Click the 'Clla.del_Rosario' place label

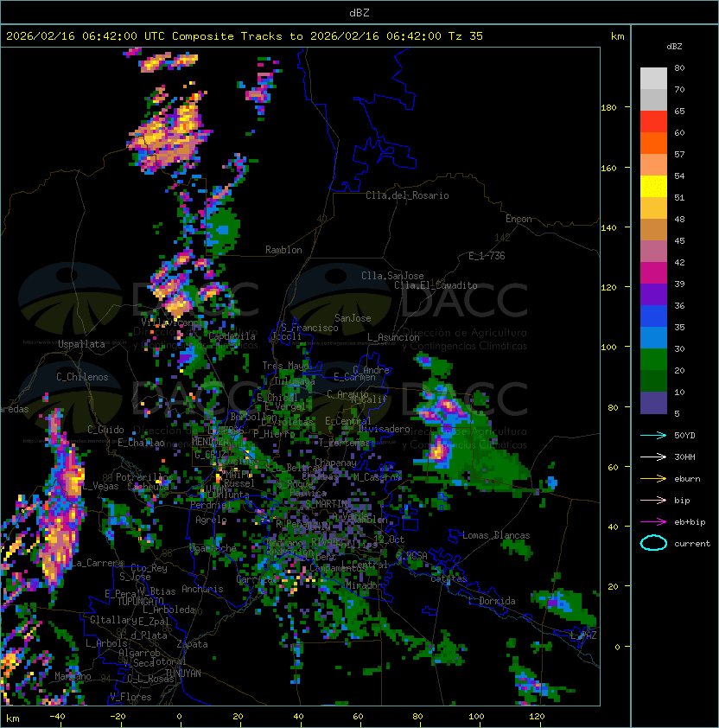tap(407, 195)
